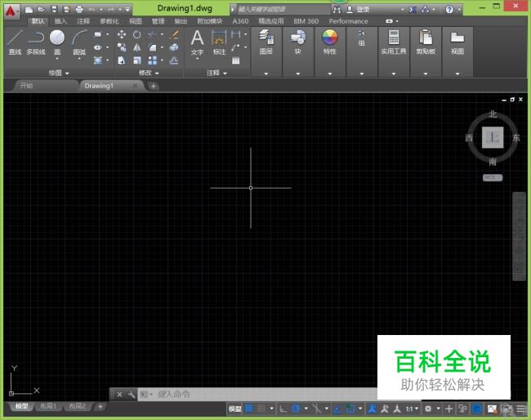The height and width of the screenshot is (420, 531).
Task: Click the WCS button under ViewCube
Action: [x=493, y=177]
